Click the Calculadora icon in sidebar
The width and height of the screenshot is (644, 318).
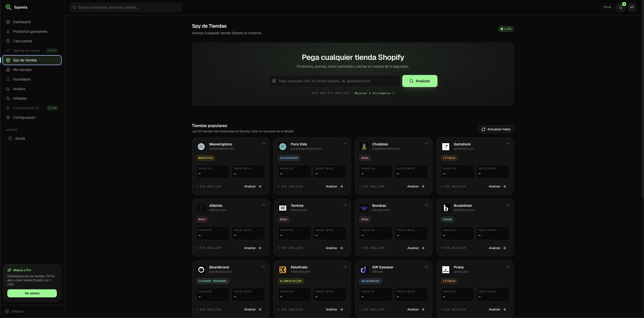click(x=8, y=41)
